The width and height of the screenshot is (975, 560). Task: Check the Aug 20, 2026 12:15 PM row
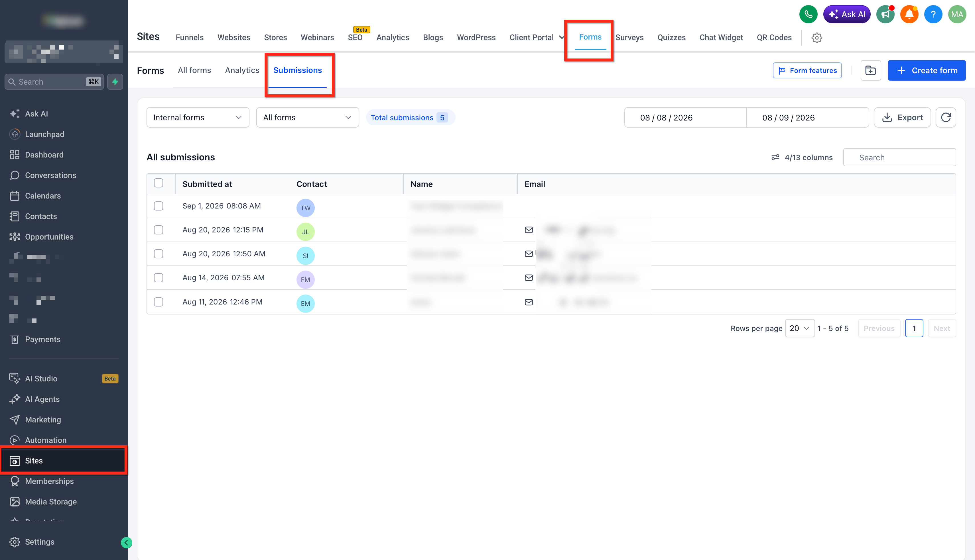(158, 230)
